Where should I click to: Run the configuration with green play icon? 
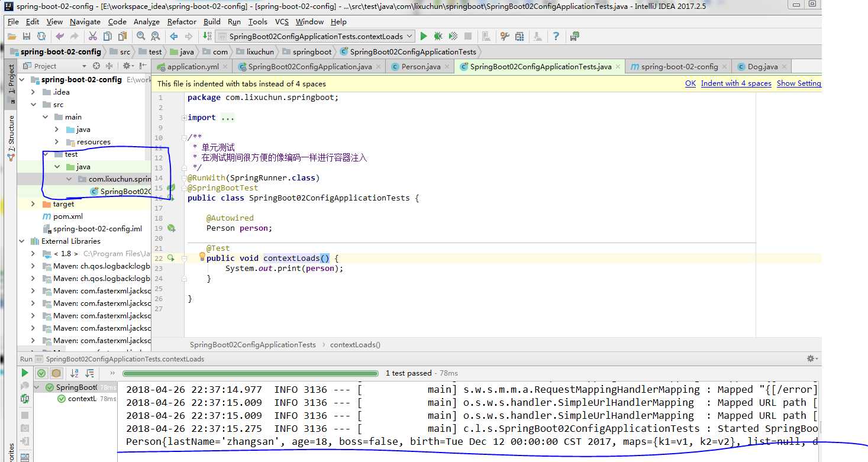point(424,36)
